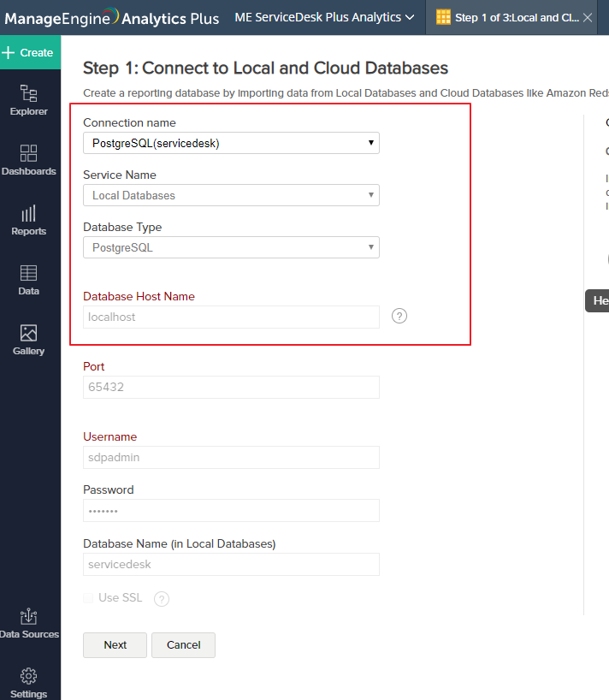The height and width of the screenshot is (700, 609).
Task: Open the Reports section icon
Action: pos(29,220)
